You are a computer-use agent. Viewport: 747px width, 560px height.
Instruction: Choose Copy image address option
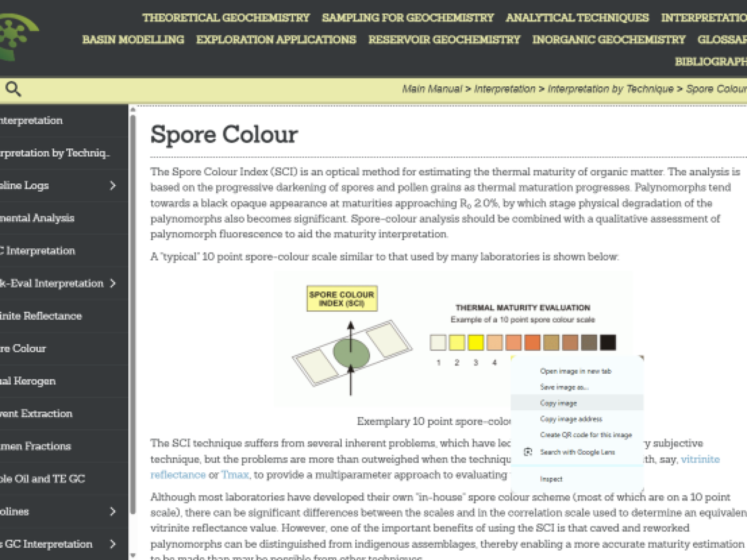pyautogui.click(x=571, y=419)
